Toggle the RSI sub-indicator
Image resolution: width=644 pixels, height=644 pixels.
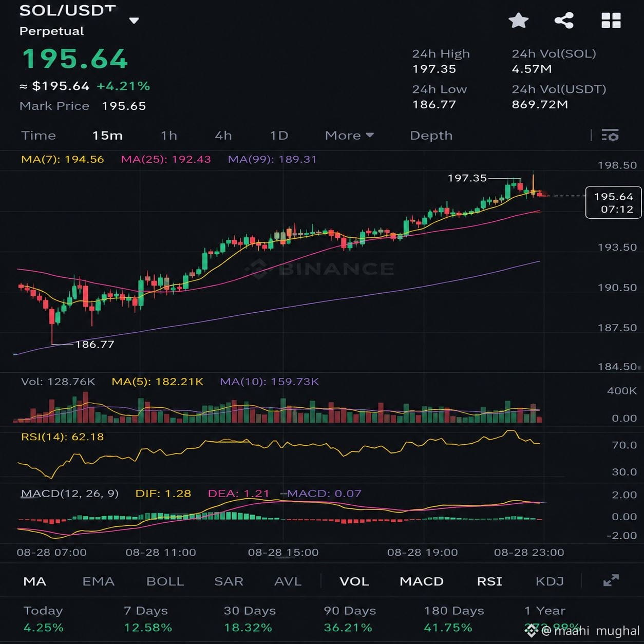[x=489, y=581]
